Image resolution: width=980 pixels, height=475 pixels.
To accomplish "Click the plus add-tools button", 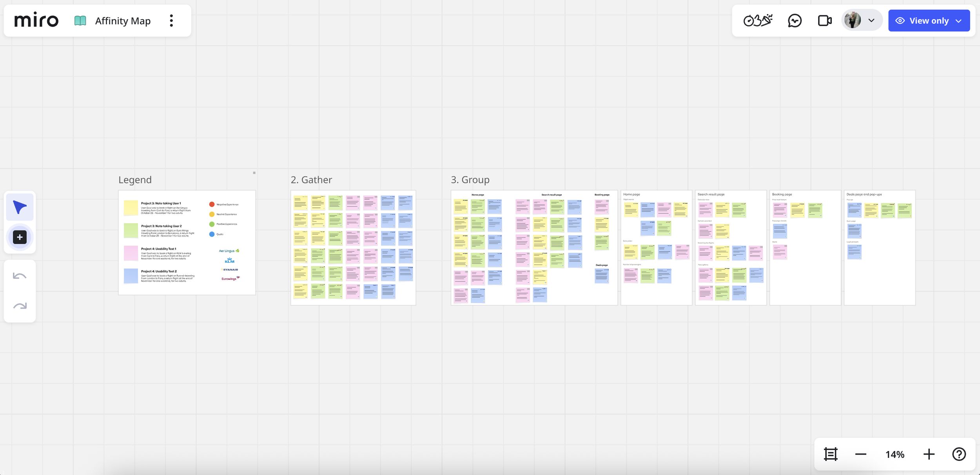I will coord(20,237).
